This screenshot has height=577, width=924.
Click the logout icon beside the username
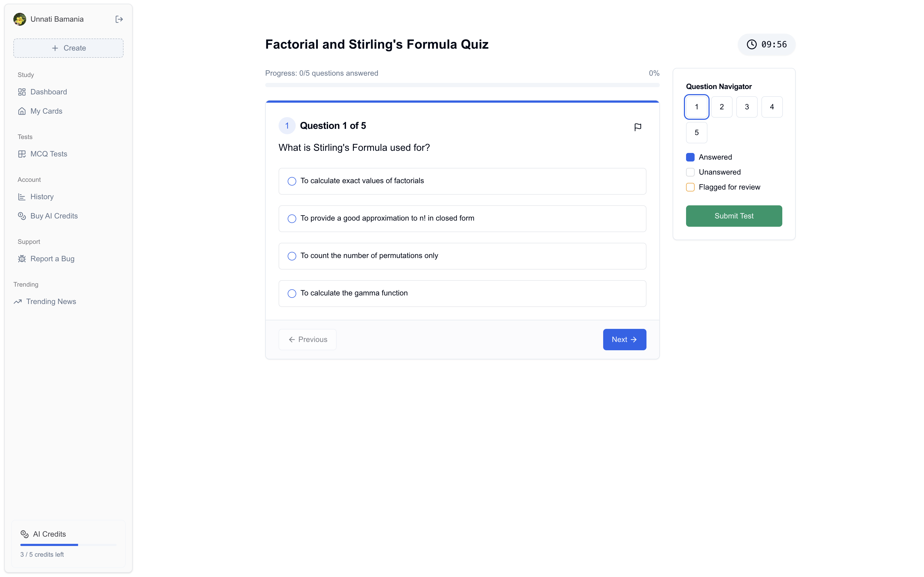click(x=119, y=19)
